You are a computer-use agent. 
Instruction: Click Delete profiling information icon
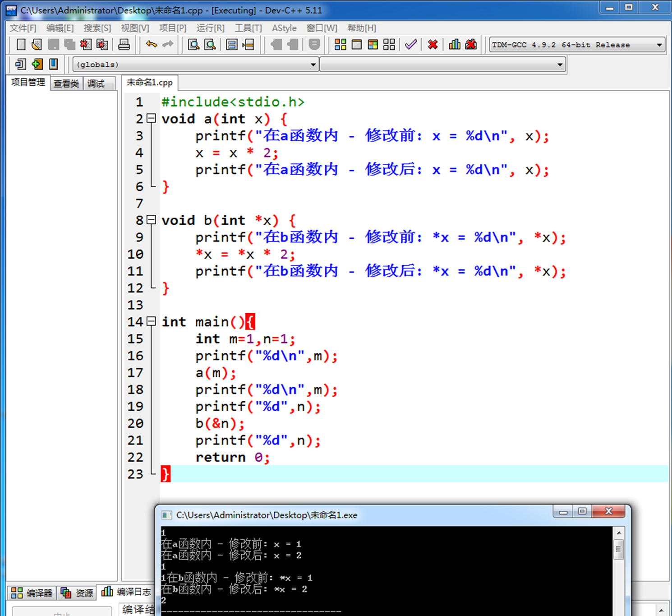[x=471, y=44]
